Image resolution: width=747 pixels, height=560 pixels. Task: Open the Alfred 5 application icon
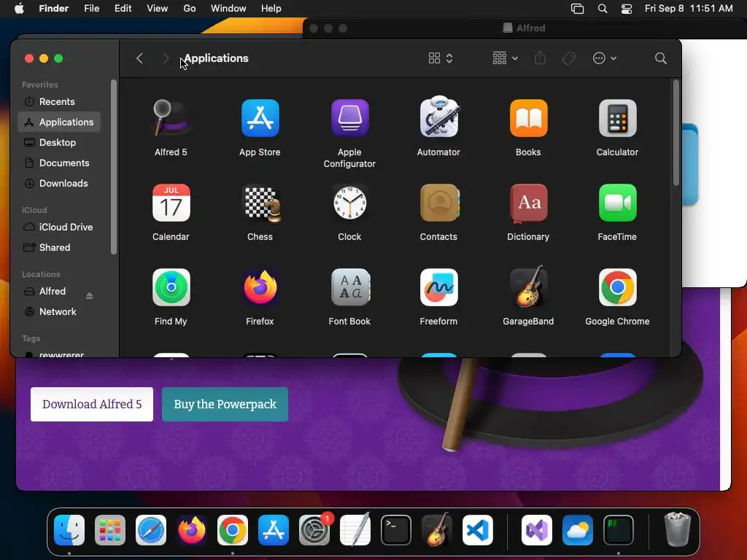[171, 117]
